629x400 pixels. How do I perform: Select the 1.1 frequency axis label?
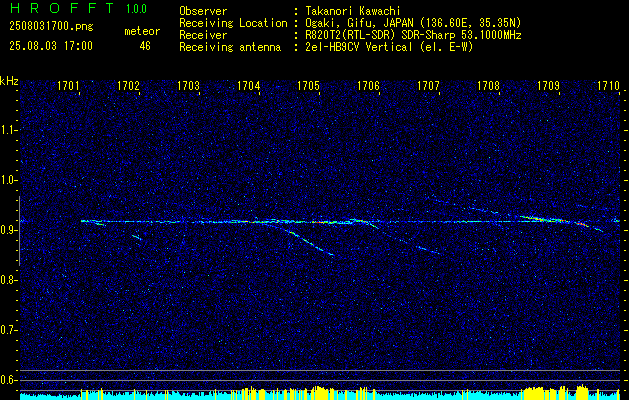pyautogui.click(x=9, y=130)
